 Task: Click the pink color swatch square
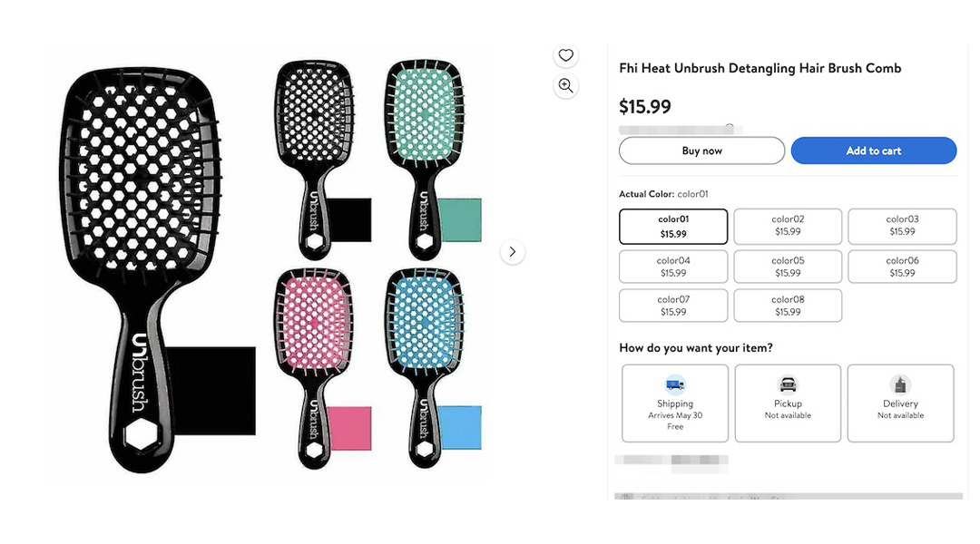tap(349, 429)
